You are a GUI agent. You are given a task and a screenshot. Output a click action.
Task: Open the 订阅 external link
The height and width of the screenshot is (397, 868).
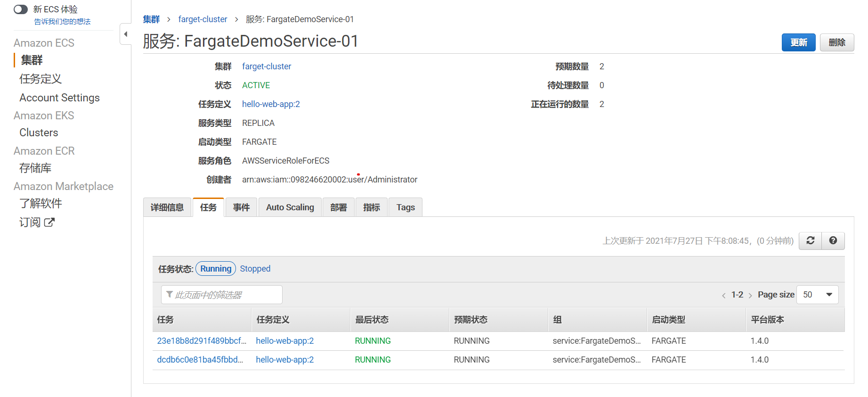[37, 222]
